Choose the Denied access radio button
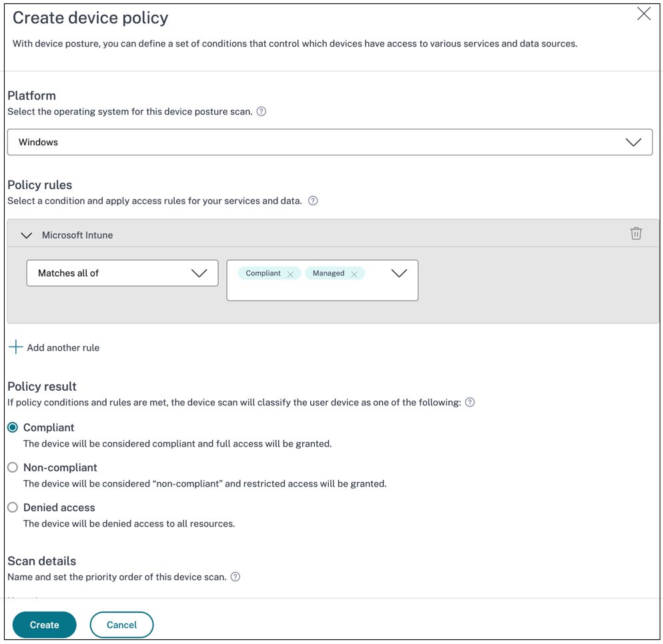The image size is (663, 644). pyautogui.click(x=13, y=507)
